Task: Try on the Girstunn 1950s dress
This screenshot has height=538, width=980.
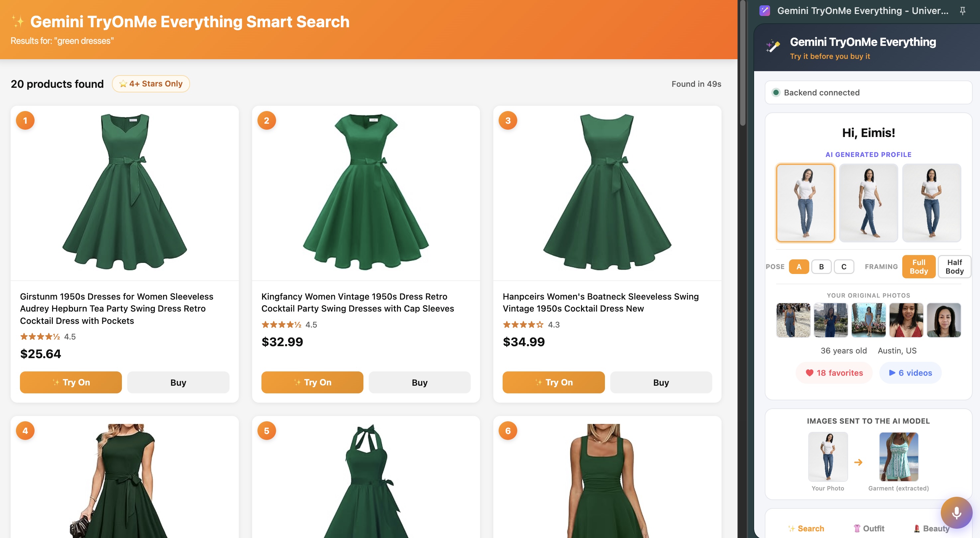Action: pos(71,382)
